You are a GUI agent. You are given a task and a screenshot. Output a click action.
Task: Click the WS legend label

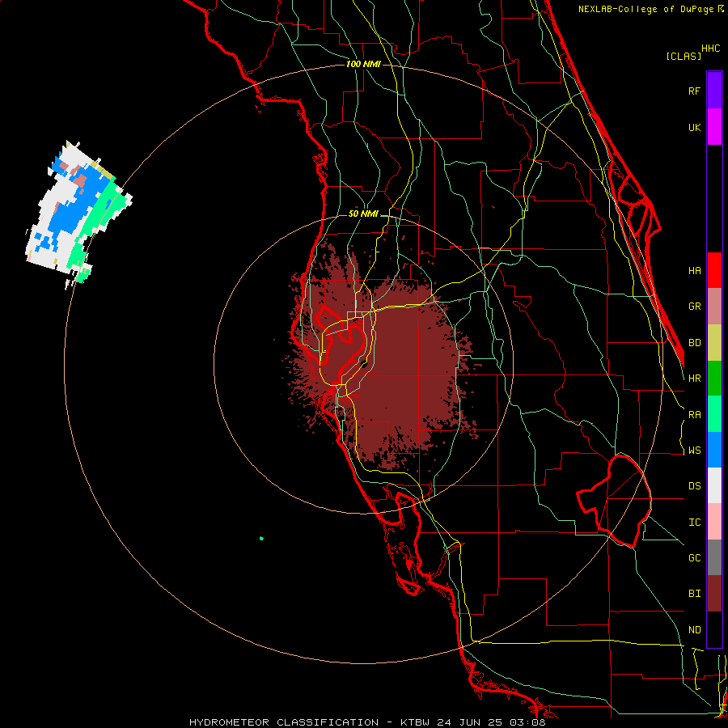[x=694, y=451]
